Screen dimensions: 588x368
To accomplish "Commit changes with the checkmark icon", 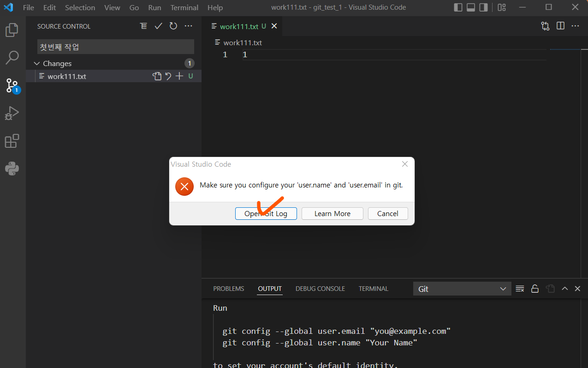I will click(x=158, y=26).
